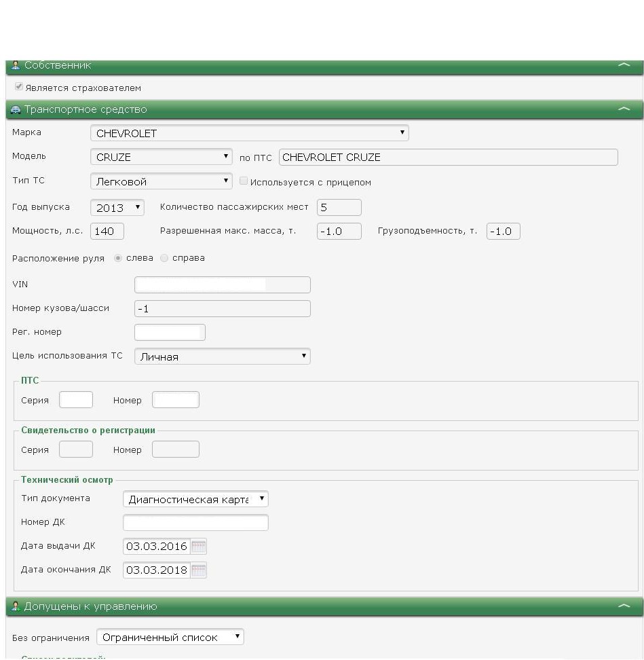Open Без ограничения dropdown showing Ограниченный список
This screenshot has height=660, width=644.
coord(170,638)
